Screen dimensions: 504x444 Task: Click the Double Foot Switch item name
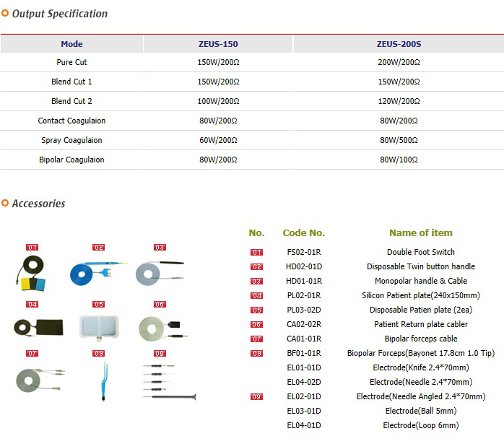click(421, 252)
